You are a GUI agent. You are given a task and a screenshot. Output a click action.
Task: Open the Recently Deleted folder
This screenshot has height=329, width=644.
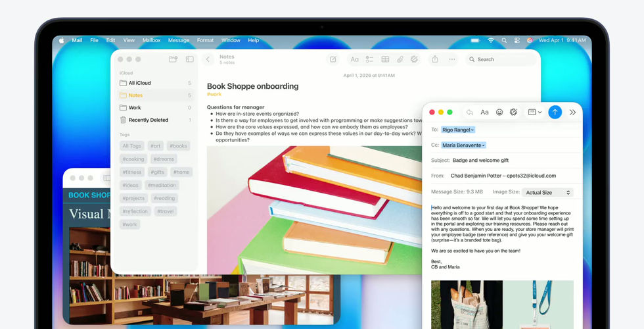point(155,120)
